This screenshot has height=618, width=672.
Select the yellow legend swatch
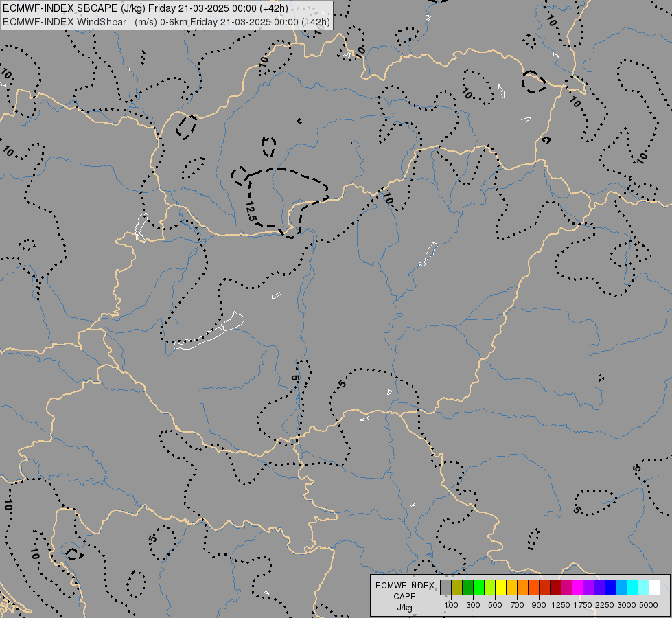500,588
